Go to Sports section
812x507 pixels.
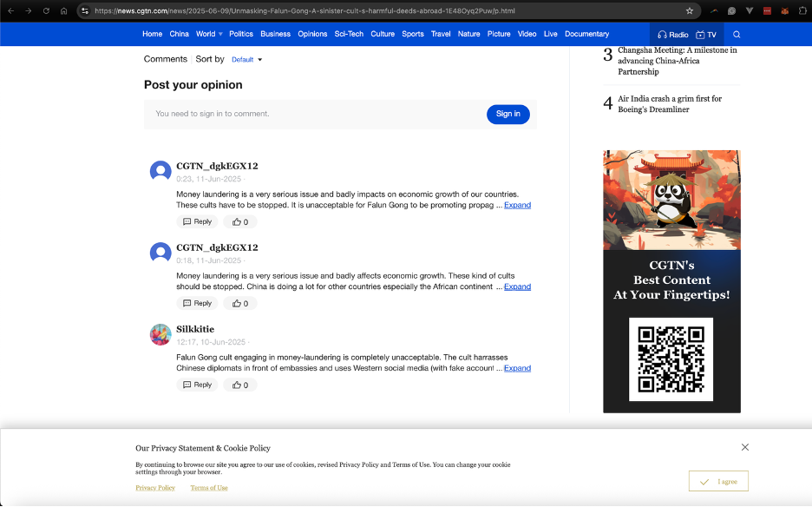tap(413, 34)
